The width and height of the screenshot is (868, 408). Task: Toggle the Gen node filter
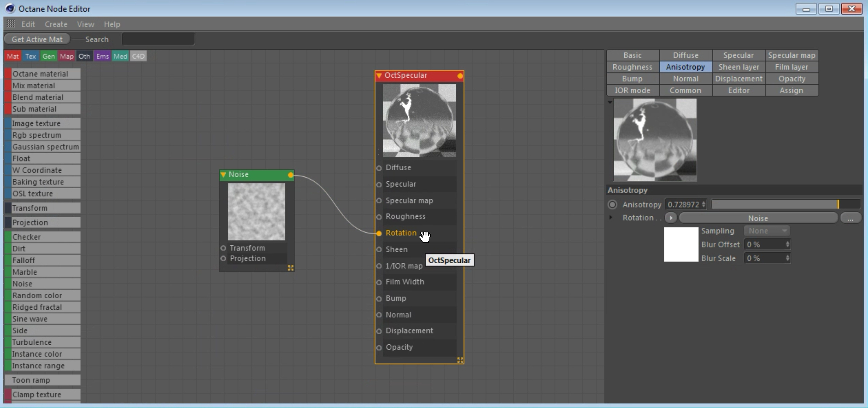(49, 56)
